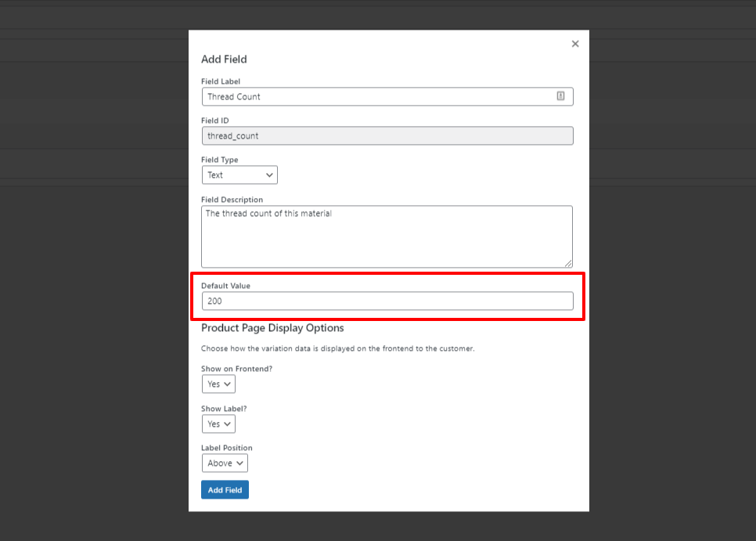Open the Field Type dropdown
Screen dimensions: 756x541
[x=239, y=175]
